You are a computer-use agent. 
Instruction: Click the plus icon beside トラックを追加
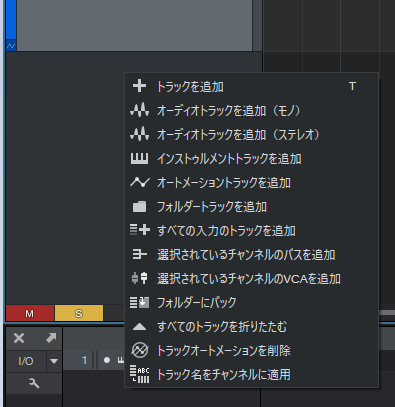click(139, 86)
